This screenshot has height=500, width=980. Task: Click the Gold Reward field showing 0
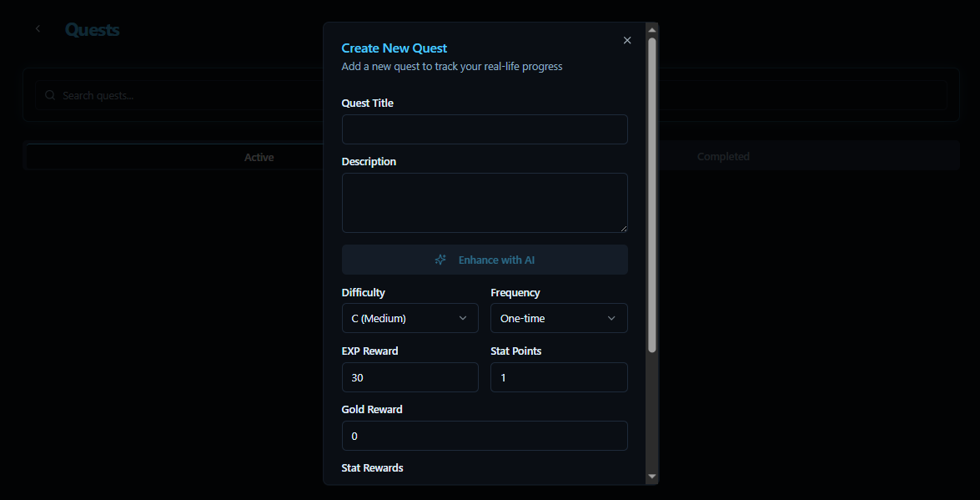pos(485,436)
